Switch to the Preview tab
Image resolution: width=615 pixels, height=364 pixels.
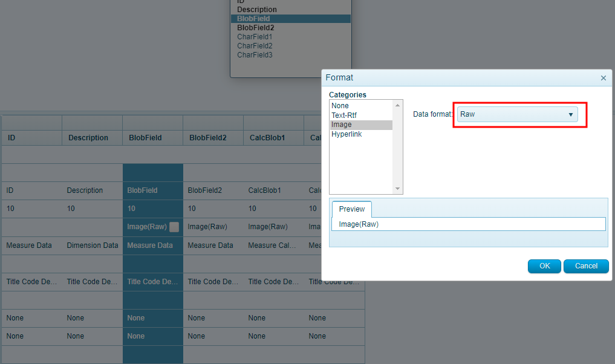tap(351, 209)
